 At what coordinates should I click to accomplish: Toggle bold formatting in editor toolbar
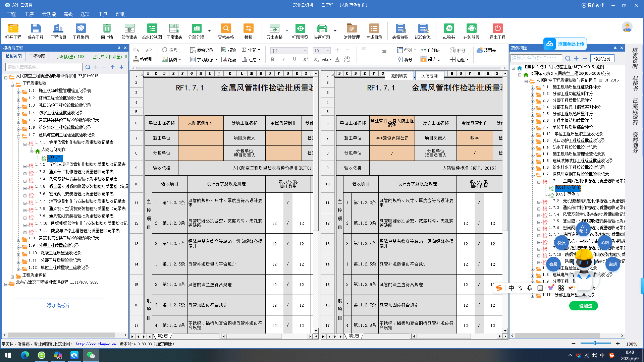pos(272,59)
